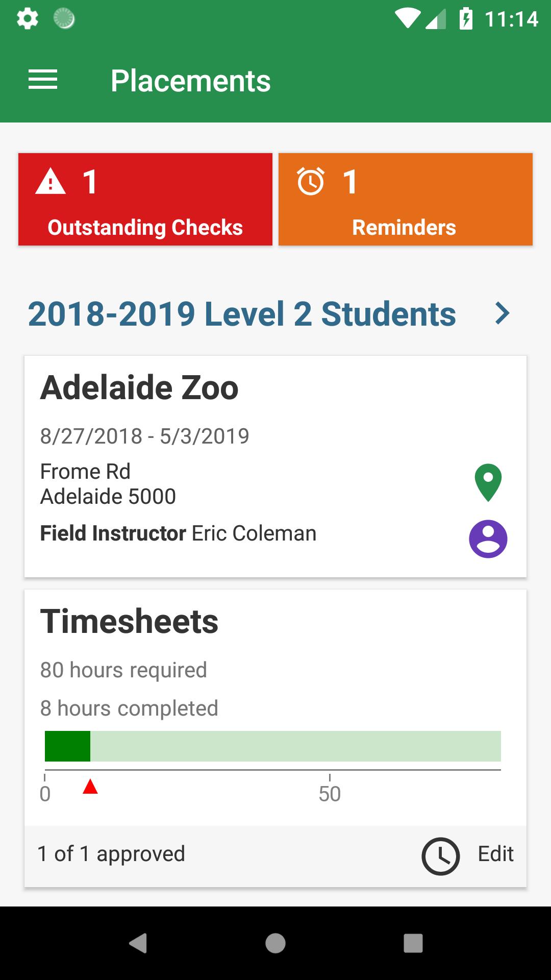Tap the Timesheets card heading
The width and height of the screenshot is (551, 980).
tap(130, 621)
